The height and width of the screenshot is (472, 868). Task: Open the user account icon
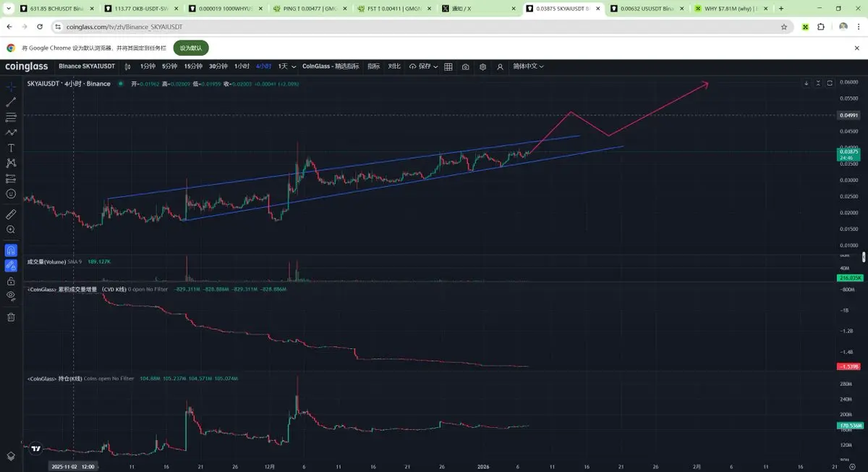500,67
